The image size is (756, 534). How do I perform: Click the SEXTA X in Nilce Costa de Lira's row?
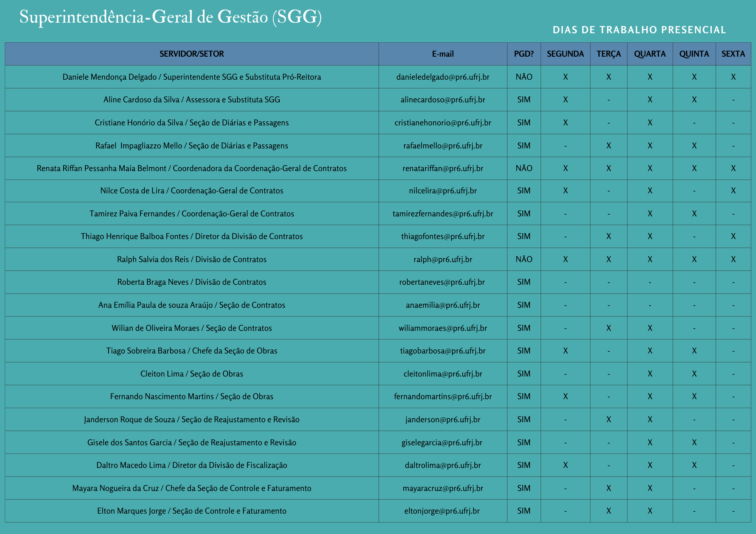click(733, 191)
